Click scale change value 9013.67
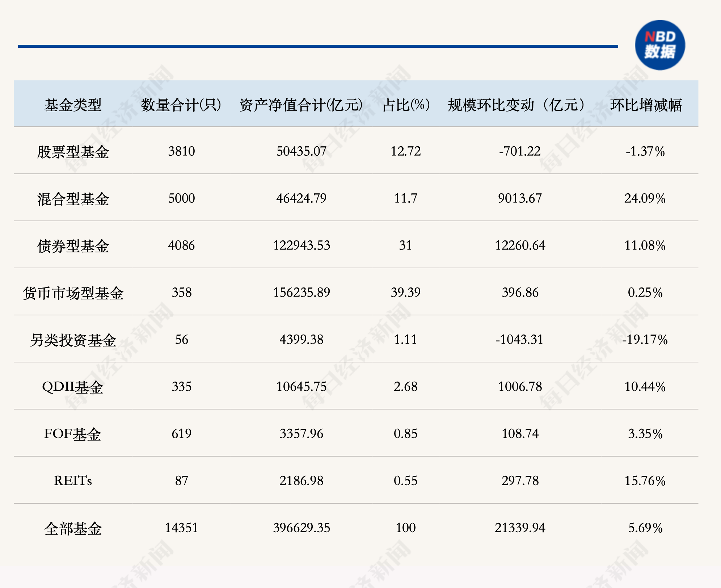The image size is (721, 588). (520, 198)
